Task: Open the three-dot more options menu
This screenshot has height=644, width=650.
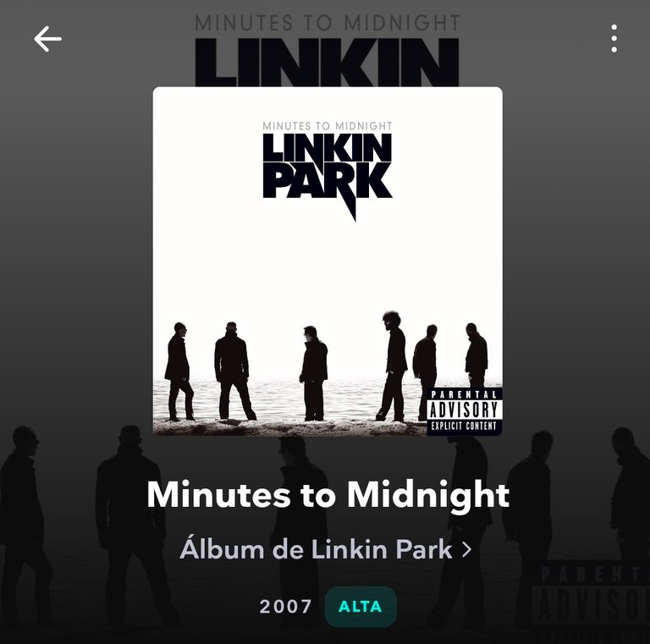Action: 614,39
